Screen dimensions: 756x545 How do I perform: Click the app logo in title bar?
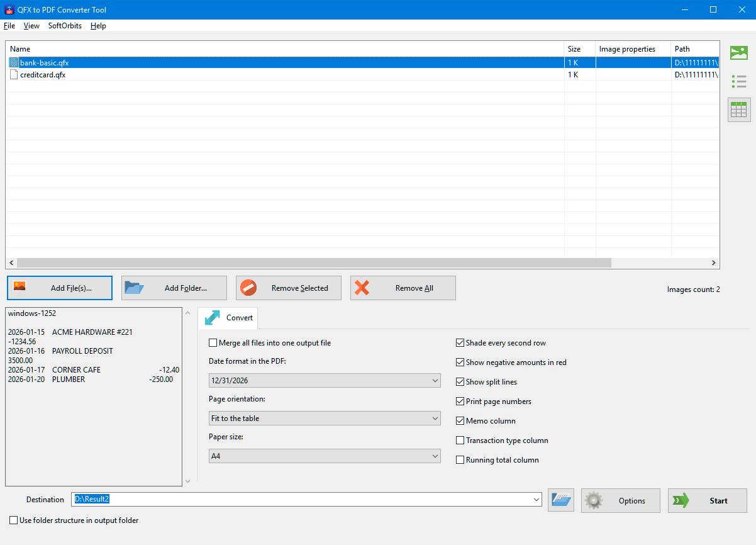(x=9, y=9)
